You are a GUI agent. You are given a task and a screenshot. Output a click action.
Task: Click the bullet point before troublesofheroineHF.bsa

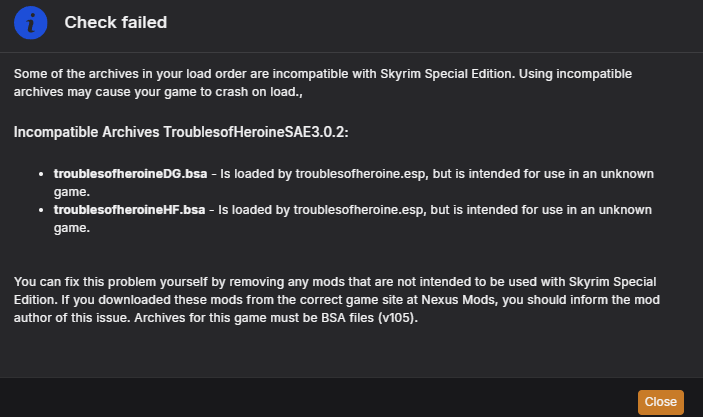(x=41, y=210)
